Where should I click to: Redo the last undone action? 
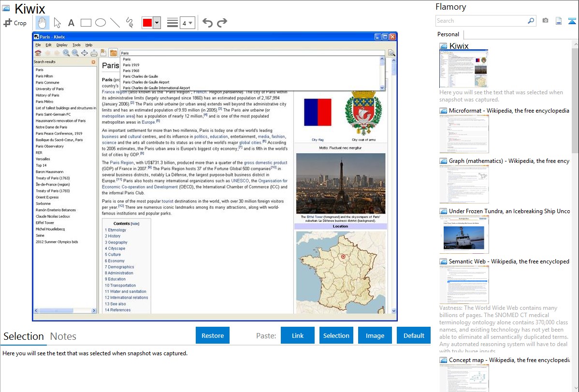222,23
